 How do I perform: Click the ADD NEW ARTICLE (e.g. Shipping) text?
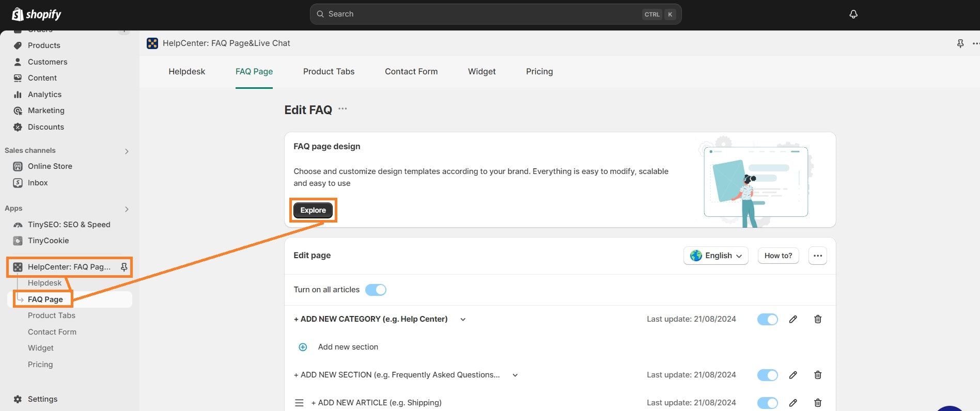376,403
